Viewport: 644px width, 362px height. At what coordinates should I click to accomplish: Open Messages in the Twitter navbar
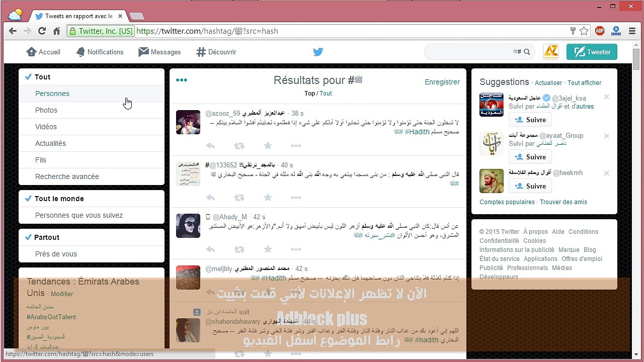pos(159,52)
